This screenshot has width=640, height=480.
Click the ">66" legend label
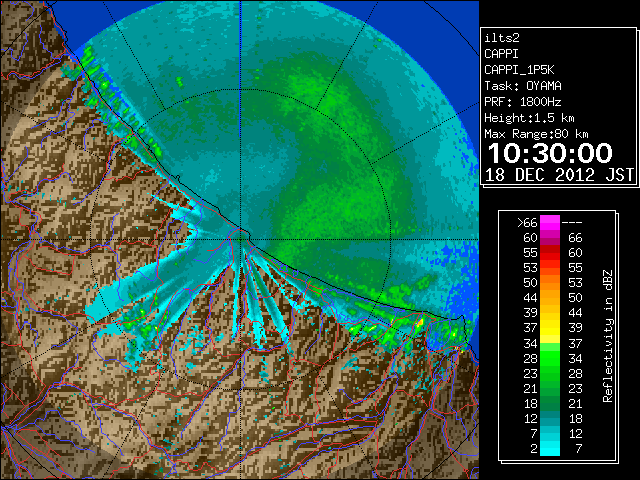(527, 223)
